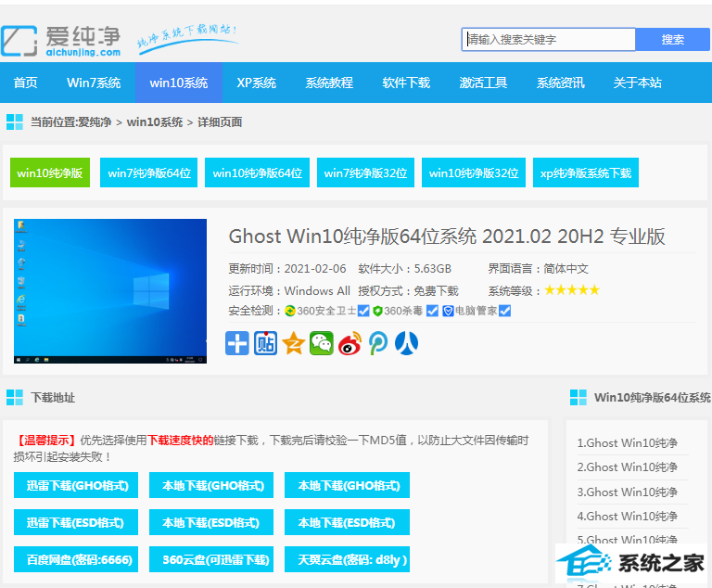
Task: Open the win10纯净版64位 tag
Action: coord(257,173)
